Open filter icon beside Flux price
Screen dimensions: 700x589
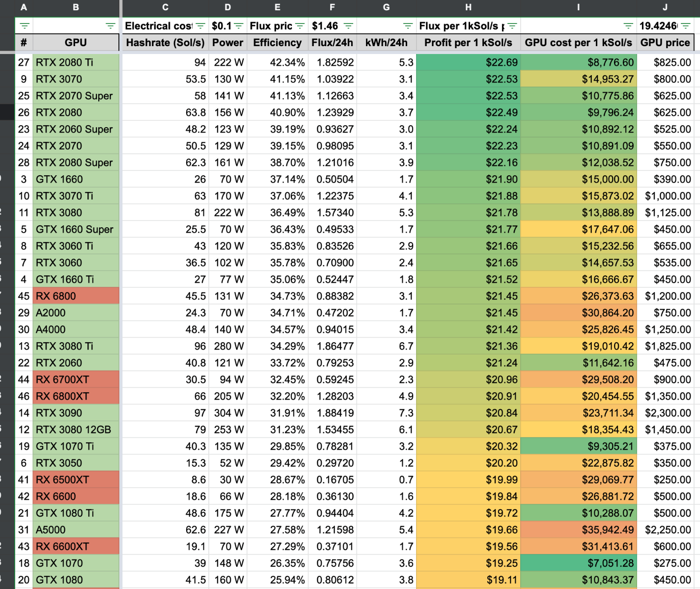pos(300,26)
